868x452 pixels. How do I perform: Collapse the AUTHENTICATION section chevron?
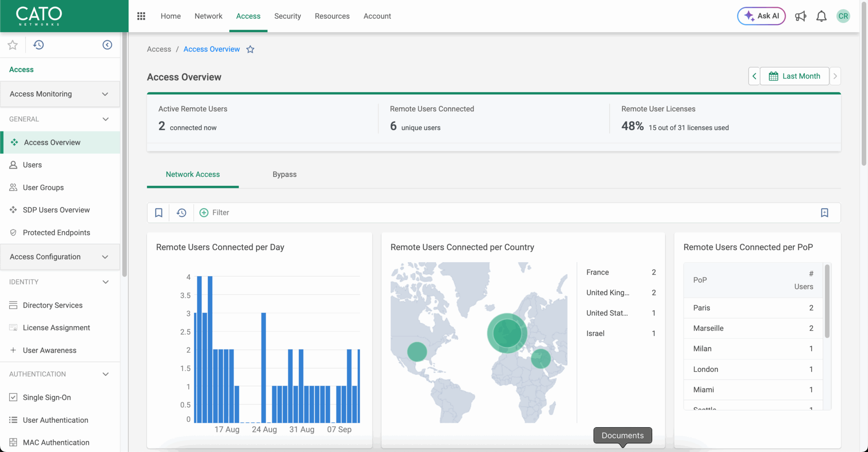coord(106,374)
